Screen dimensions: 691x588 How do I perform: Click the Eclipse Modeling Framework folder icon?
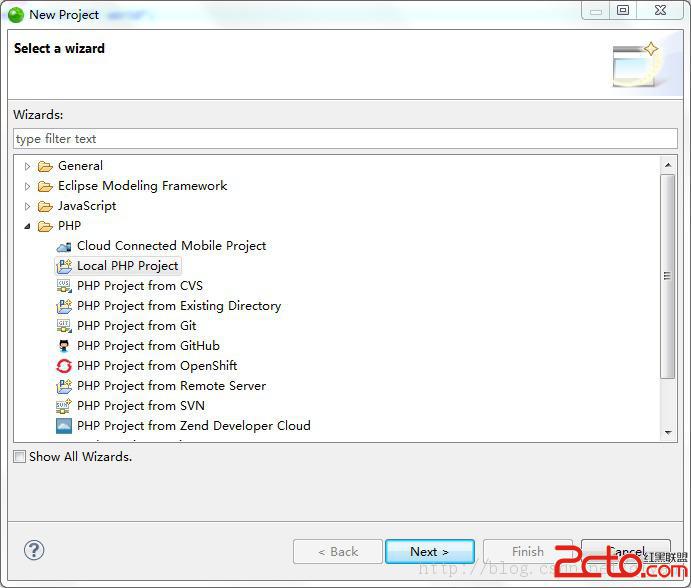[x=45, y=186]
